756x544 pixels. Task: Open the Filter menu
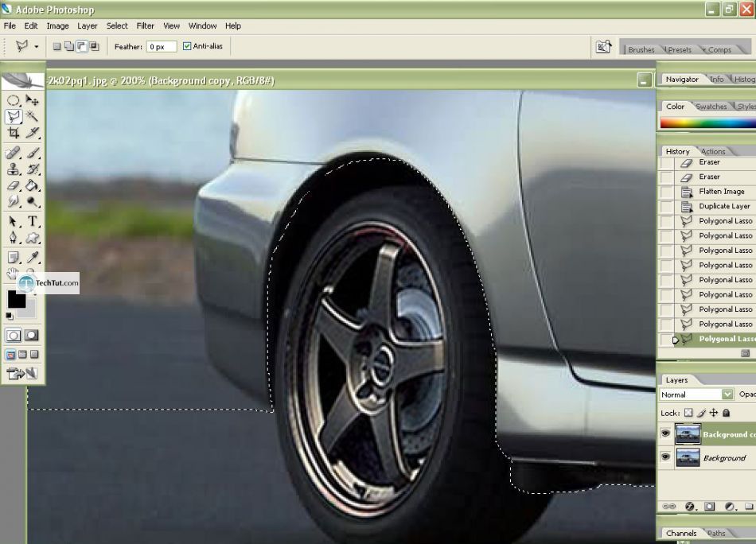[x=145, y=26]
